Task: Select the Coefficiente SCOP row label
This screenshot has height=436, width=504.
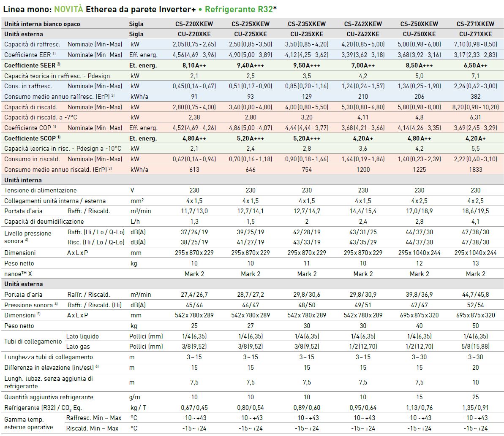Action: [x=32, y=138]
